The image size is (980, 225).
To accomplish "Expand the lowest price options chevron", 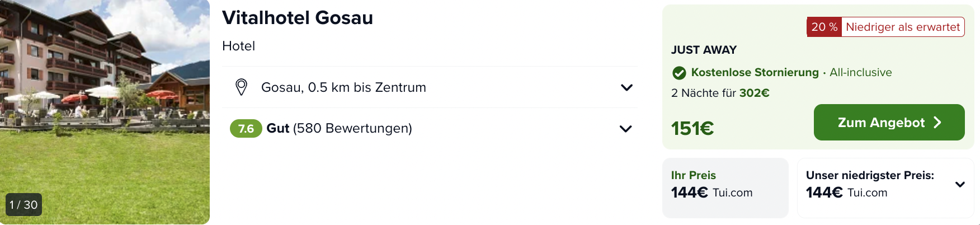I will (x=960, y=184).
